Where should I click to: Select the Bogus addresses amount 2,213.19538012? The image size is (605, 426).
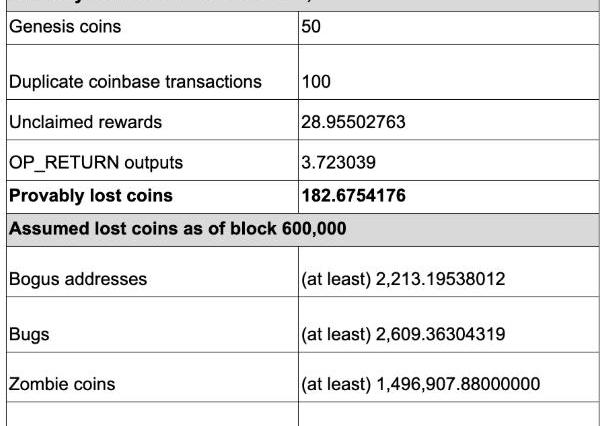click(x=403, y=279)
